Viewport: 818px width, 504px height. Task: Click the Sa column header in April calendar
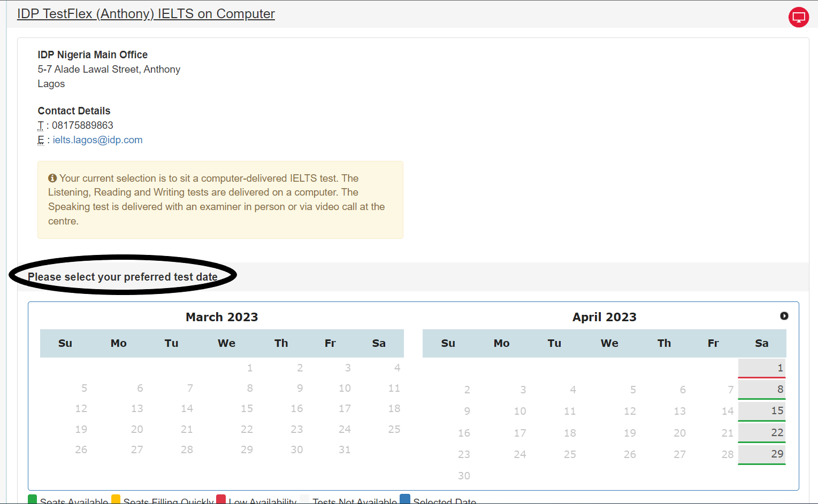tap(761, 343)
